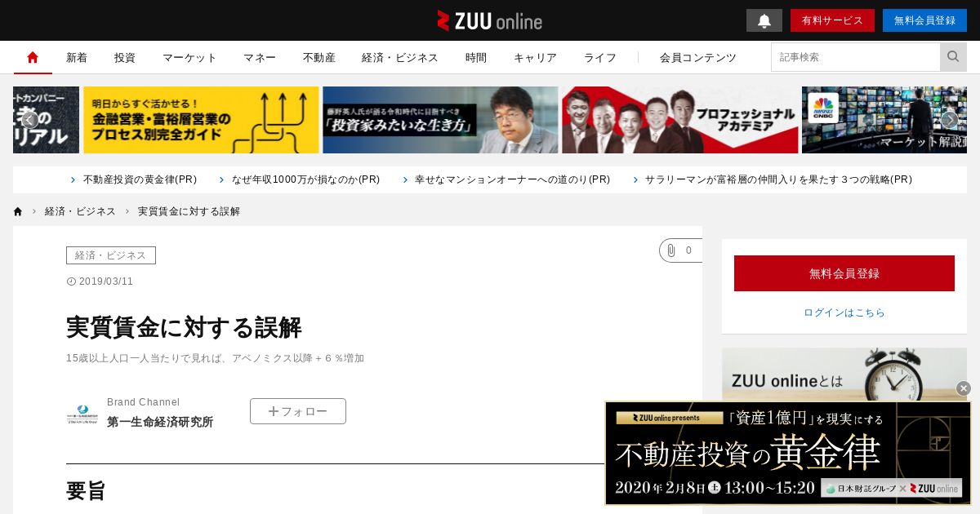Click Brand Channel label

[x=144, y=402]
